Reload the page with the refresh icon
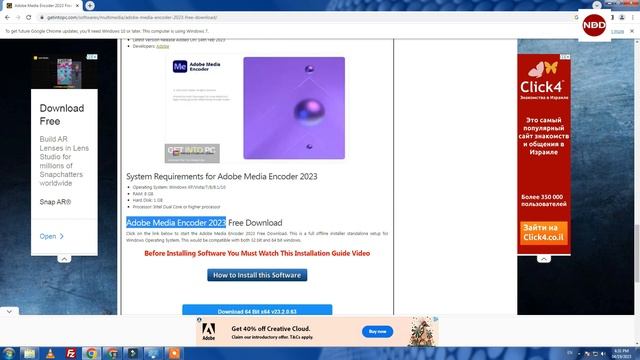 29,18
